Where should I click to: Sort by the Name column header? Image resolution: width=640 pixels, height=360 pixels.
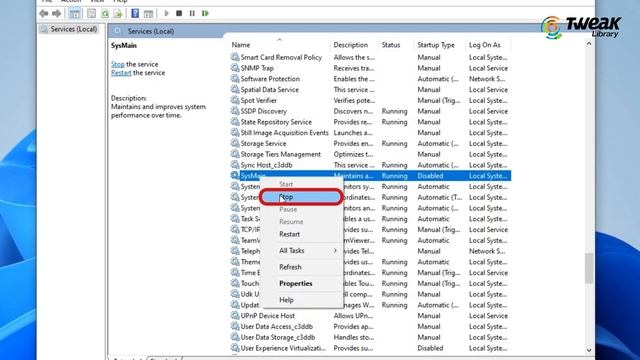click(279, 45)
